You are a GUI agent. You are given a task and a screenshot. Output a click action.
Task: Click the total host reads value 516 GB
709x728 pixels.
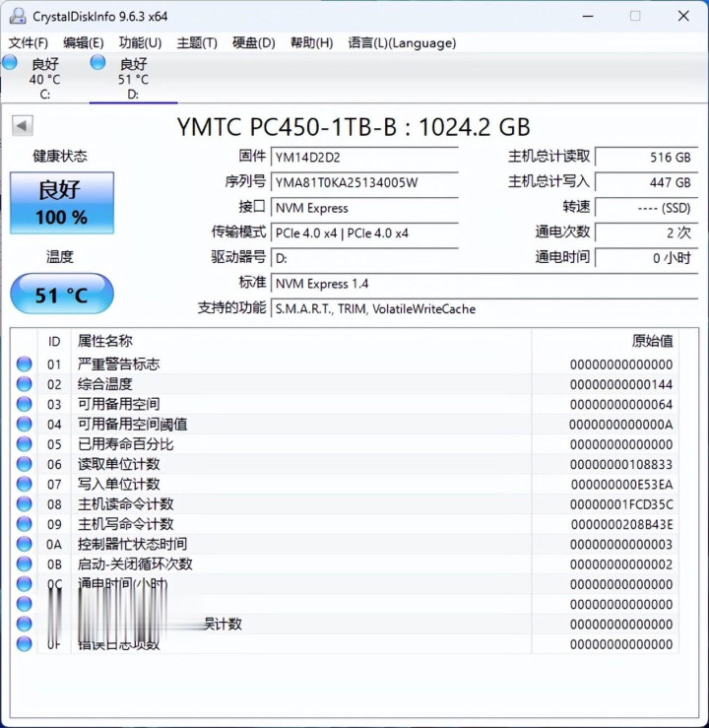(x=646, y=157)
